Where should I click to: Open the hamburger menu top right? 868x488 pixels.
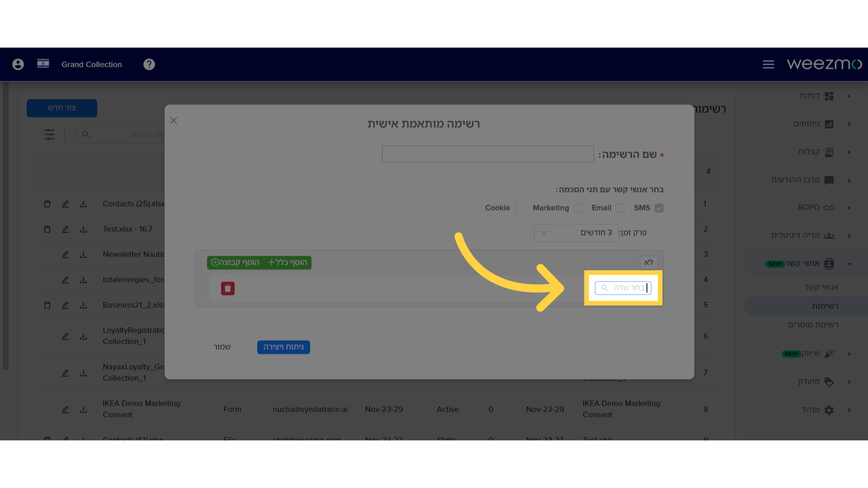point(768,64)
